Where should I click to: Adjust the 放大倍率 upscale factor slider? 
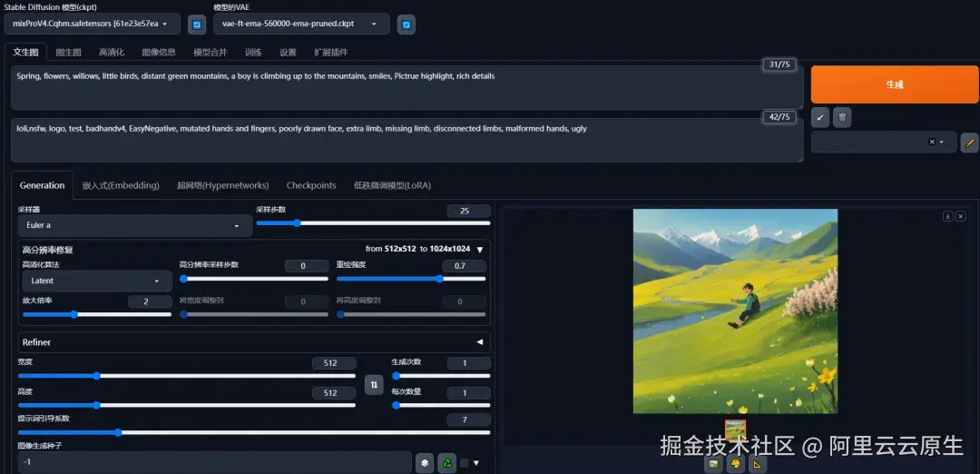point(97,314)
